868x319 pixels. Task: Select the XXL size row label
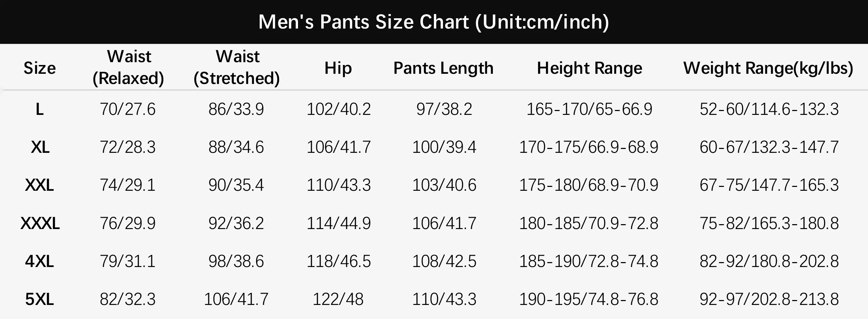39,185
